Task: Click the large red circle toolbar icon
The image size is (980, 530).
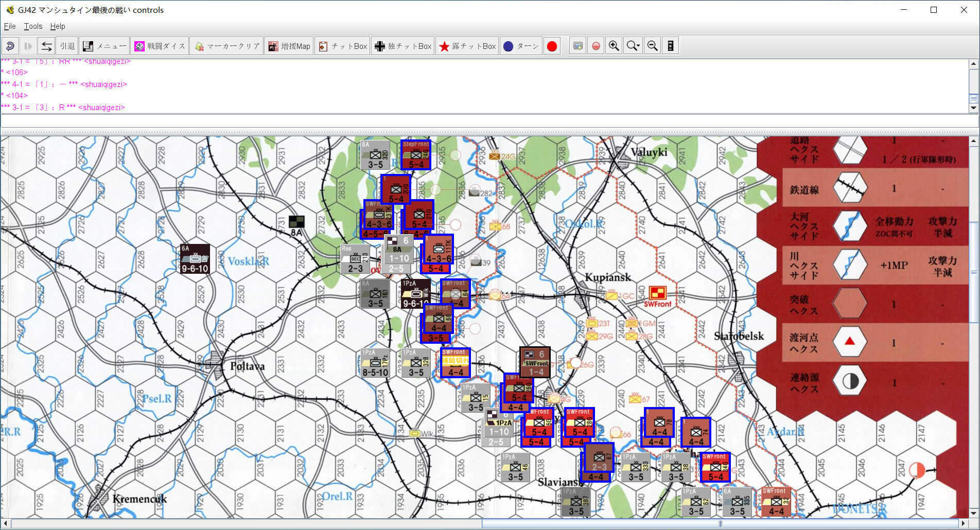Action: [x=552, y=46]
